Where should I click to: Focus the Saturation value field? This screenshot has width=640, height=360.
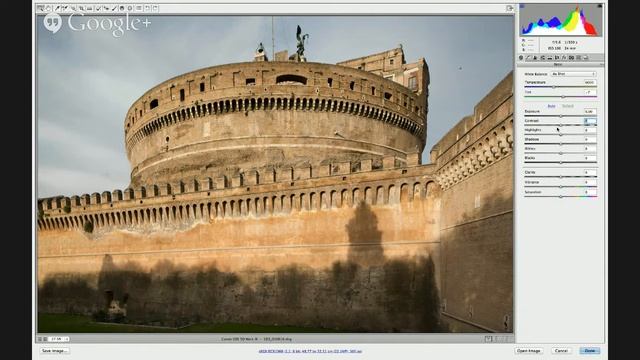coord(590,192)
